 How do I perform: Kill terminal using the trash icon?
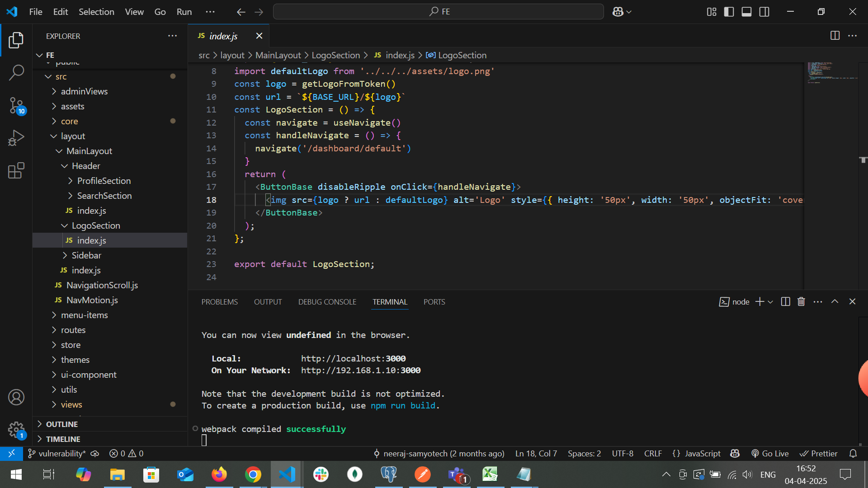(x=801, y=302)
